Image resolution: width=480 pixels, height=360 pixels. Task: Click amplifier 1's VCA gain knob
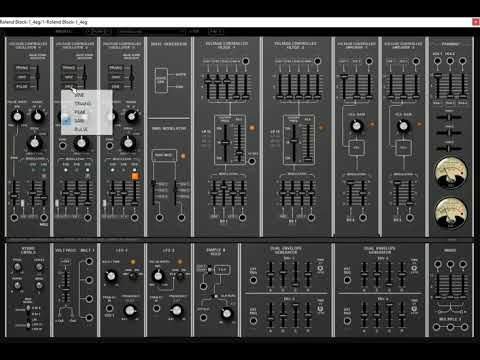click(x=357, y=126)
